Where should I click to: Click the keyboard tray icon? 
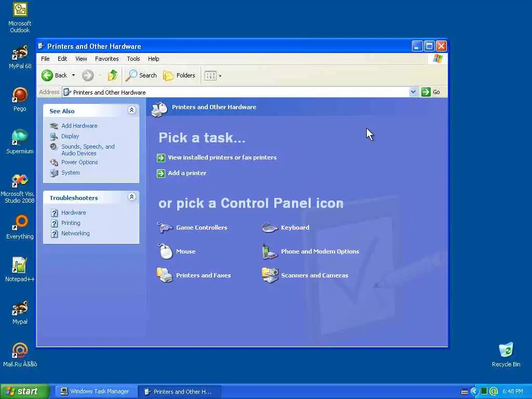point(464,392)
